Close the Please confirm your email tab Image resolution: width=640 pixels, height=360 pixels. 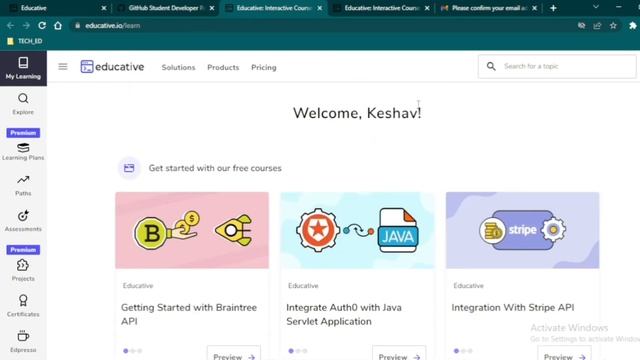(x=534, y=8)
